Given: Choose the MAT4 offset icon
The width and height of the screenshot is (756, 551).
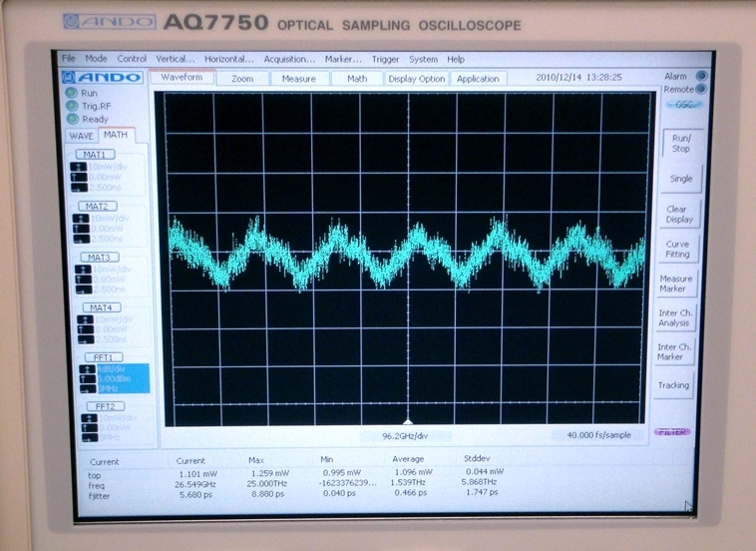Looking at the screenshot, I should tap(86, 329).
